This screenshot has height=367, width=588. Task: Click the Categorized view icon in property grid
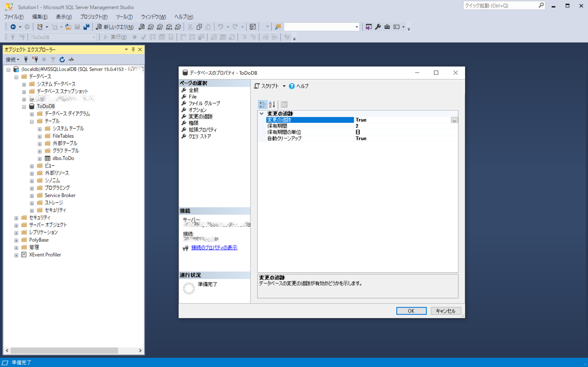coord(262,104)
